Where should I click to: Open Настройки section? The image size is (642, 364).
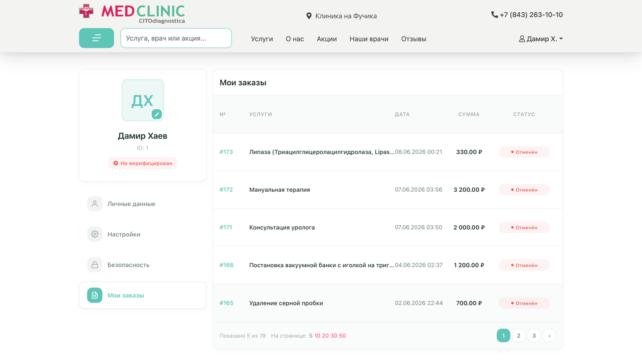(143, 234)
